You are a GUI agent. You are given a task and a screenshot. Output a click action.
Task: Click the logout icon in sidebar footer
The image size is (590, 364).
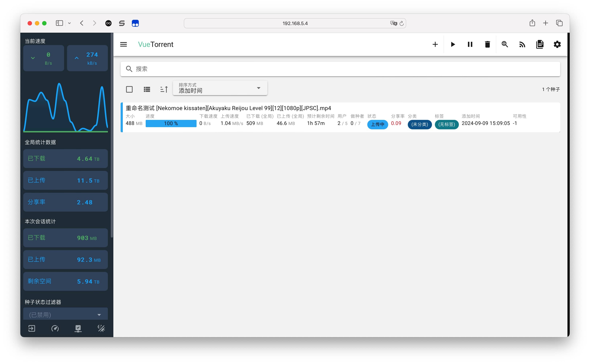coord(32,328)
